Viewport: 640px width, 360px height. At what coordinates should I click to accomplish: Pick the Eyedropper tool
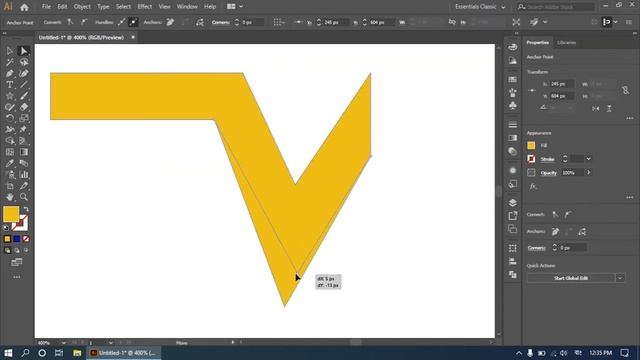(9, 163)
